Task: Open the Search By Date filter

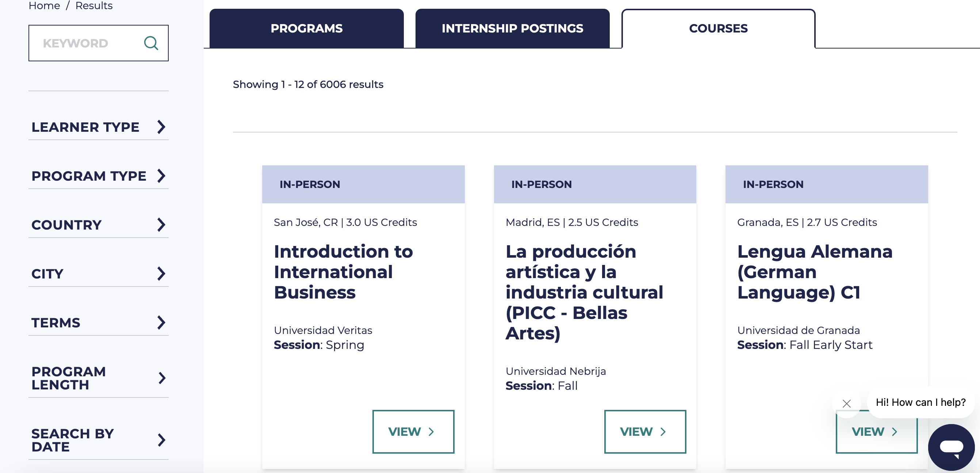Action: point(98,440)
